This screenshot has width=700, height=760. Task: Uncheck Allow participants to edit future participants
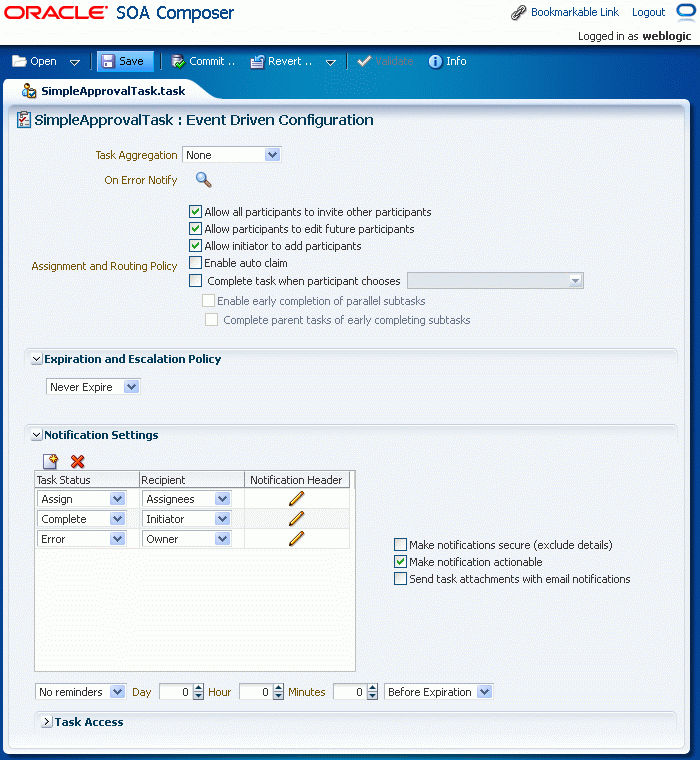pyautogui.click(x=195, y=229)
